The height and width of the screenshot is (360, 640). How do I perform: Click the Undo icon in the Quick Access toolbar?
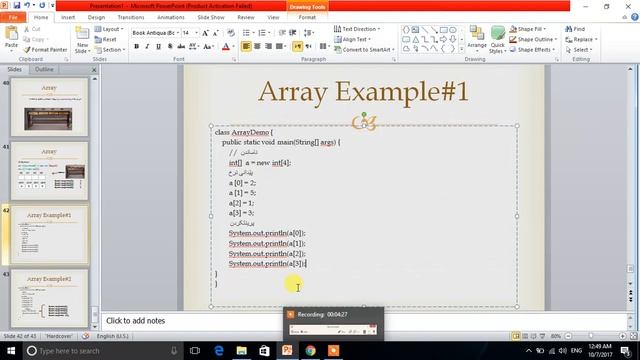pyautogui.click(x=27, y=5)
